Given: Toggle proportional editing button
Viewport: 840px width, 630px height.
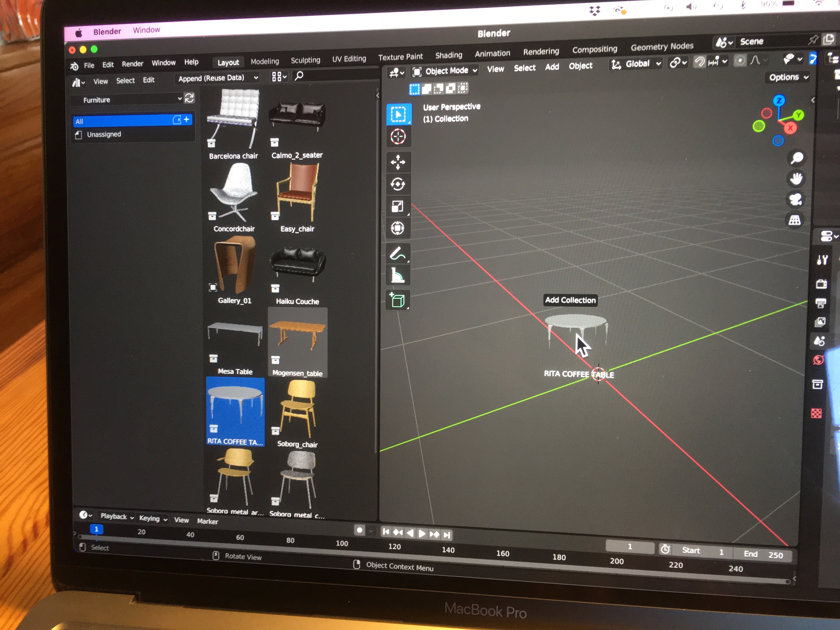Looking at the screenshot, I should click(739, 60).
